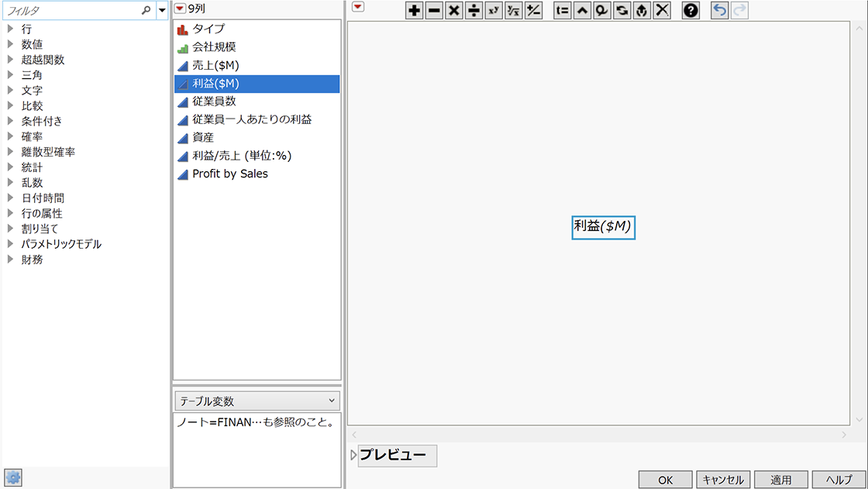Click the キャンセル button
868x489 pixels.
click(x=723, y=480)
